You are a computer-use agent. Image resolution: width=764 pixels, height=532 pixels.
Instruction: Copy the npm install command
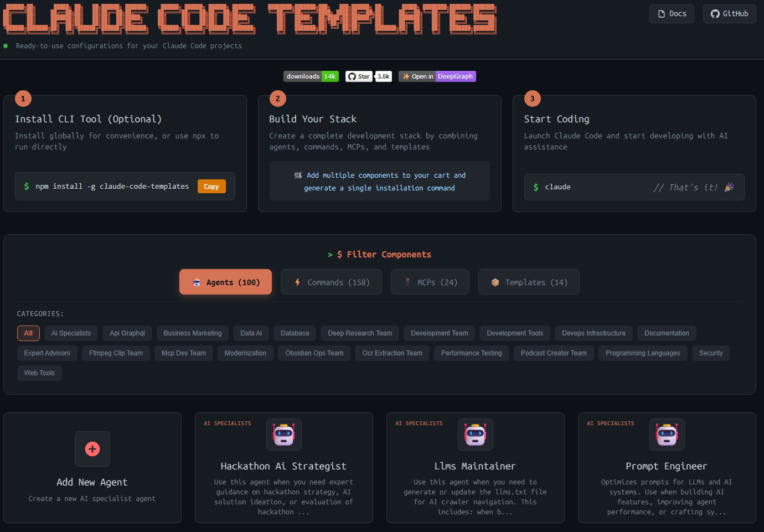211,187
